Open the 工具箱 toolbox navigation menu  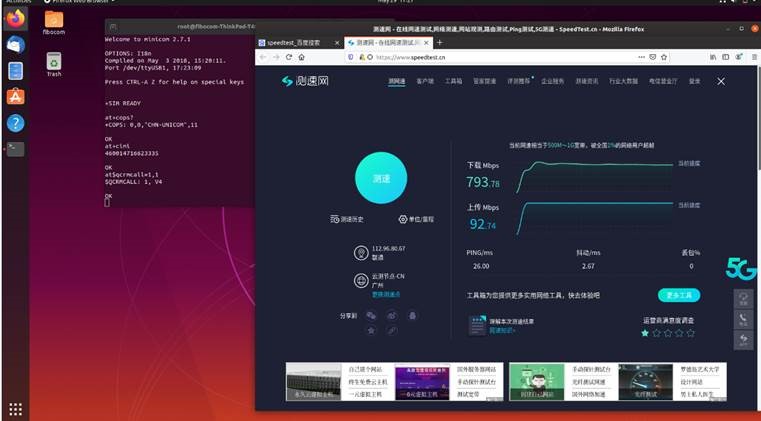pyautogui.click(x=454, y=81)
